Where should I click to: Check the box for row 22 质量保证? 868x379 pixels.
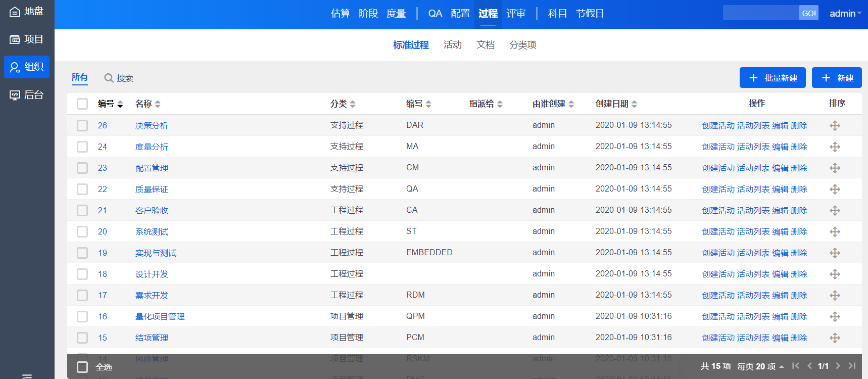tap(82, 189)
